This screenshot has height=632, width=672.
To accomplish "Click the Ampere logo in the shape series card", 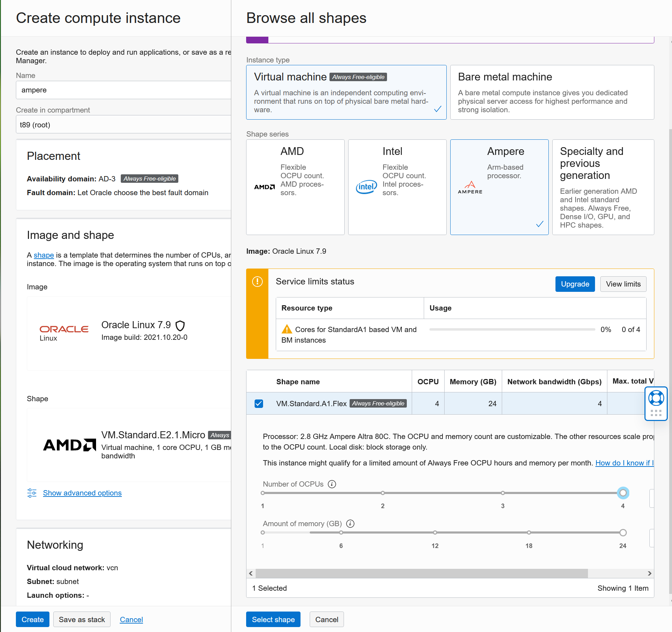I will tap(470, 187).
